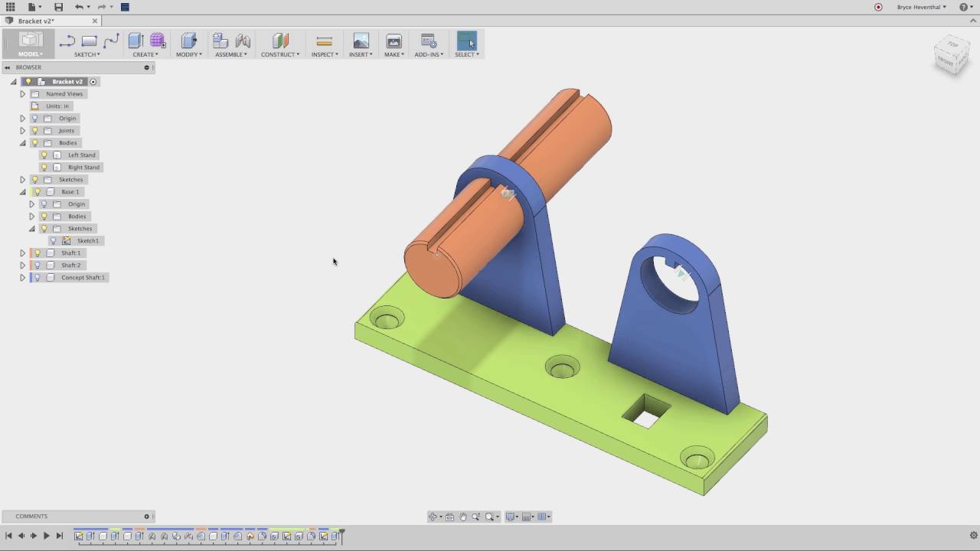Image resolution: width=980 pixels, height=551 pixels.
Task: Click the Create Form purple grid icon
Action: coord(158,41)
